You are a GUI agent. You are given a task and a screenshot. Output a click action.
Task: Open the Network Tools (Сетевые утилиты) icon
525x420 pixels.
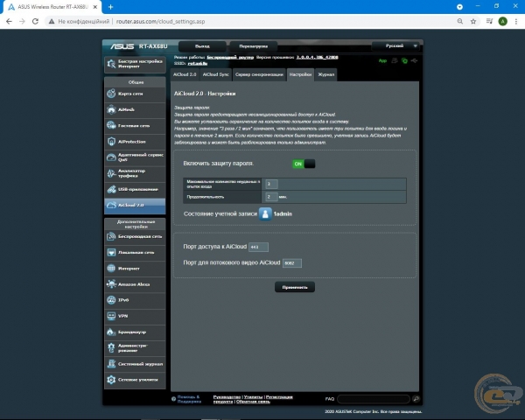tap(111, 380)
